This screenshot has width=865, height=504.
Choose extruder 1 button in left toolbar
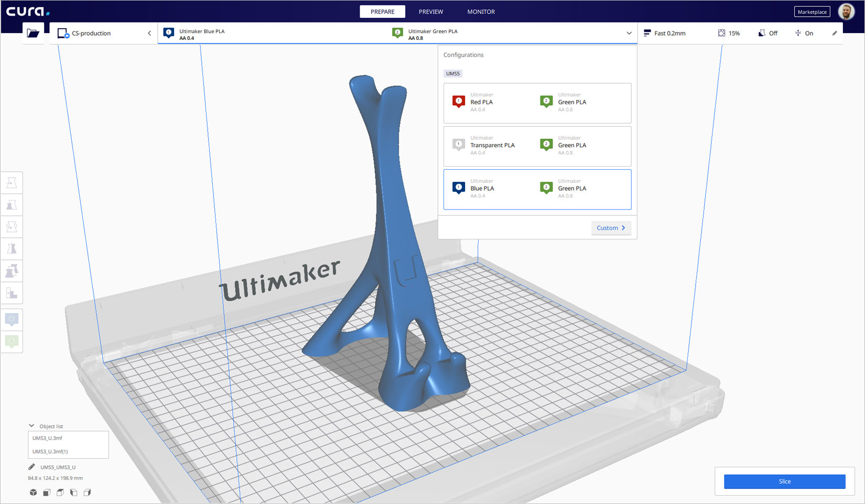tap(12, 319)
